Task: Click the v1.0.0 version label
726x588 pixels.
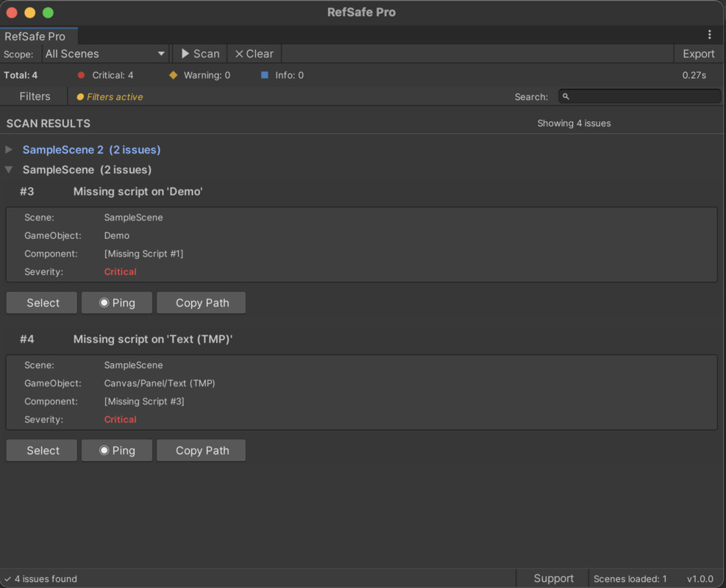Action: point(700,578)
